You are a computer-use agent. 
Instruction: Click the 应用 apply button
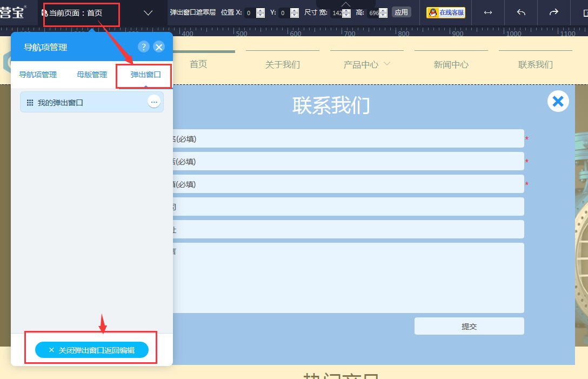point(401,12)
